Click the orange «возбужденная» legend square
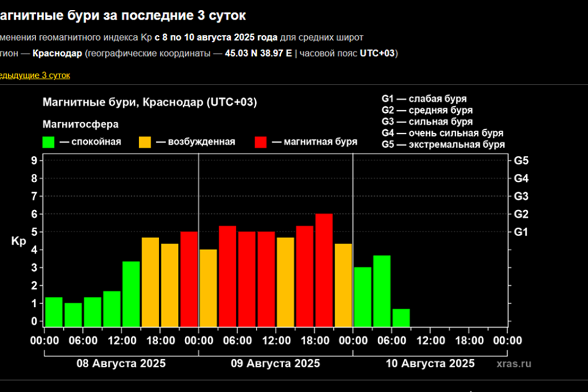The width and height of the screenshot is (588, 392). [x=145, y=142]
